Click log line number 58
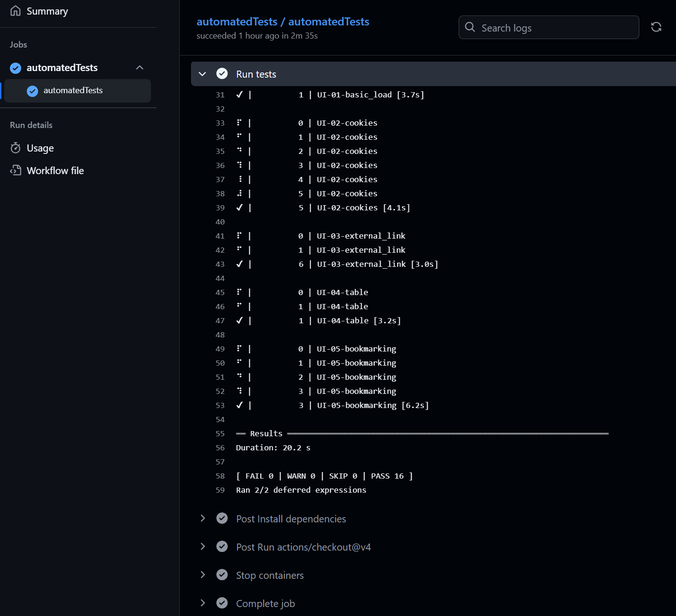Image resolution: width=676 pixels, height=616 pixels. (x=220, y=476)
